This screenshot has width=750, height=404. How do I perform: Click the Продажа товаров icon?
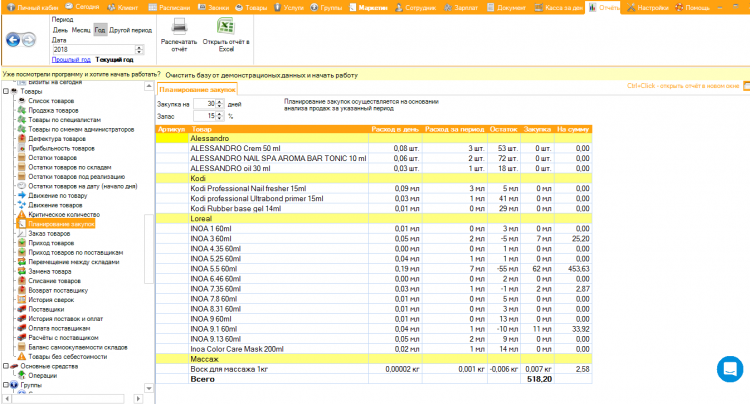click(x=22, y=110)
